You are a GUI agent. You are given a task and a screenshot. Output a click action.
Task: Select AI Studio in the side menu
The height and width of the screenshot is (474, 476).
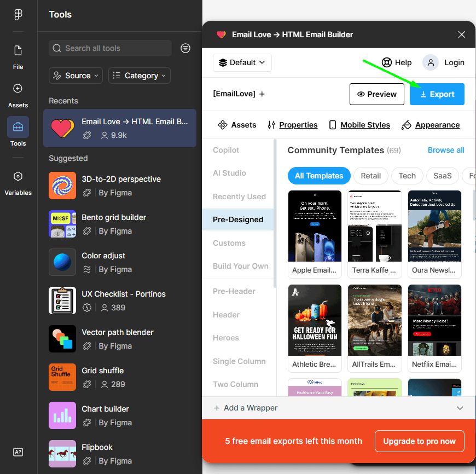pos(229,173)
